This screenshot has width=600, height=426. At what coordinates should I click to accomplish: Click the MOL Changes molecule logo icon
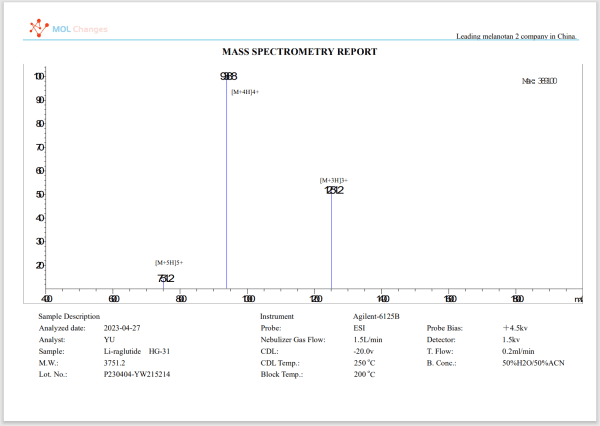[x=38, y=28]
